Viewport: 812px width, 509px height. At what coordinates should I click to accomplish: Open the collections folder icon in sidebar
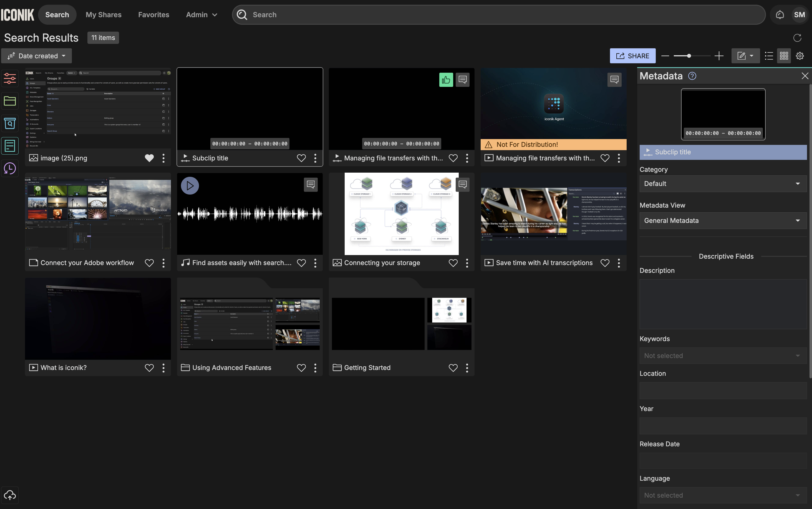tap(10, 101)
